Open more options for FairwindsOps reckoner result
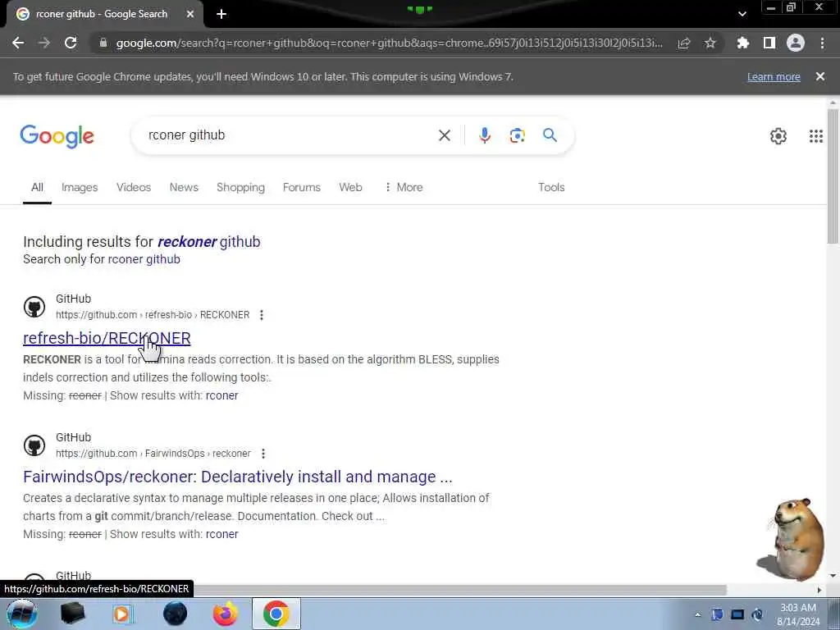The height and width of the screenshot is (630, 840). 263,454
